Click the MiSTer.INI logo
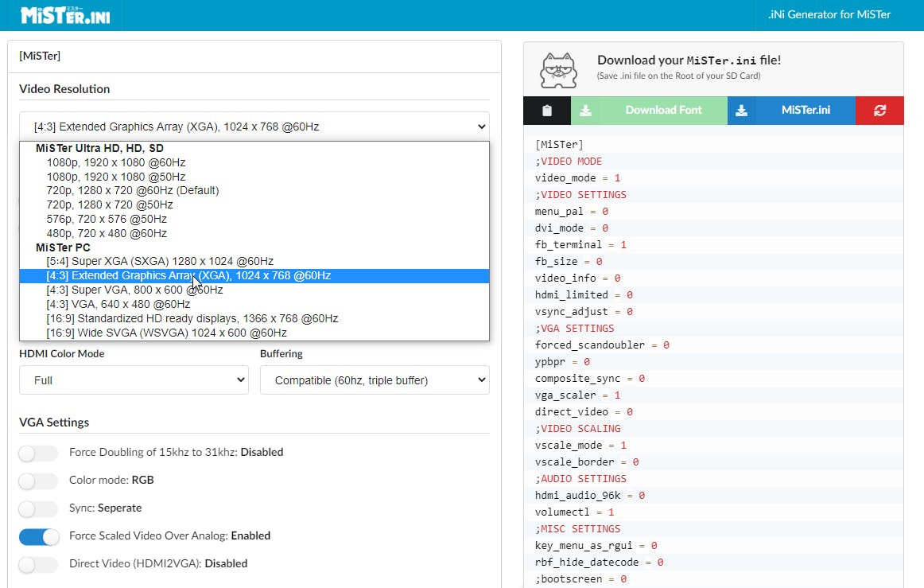Screen dimensions: 924x588 pyautogui.click(x=65, y=15)
